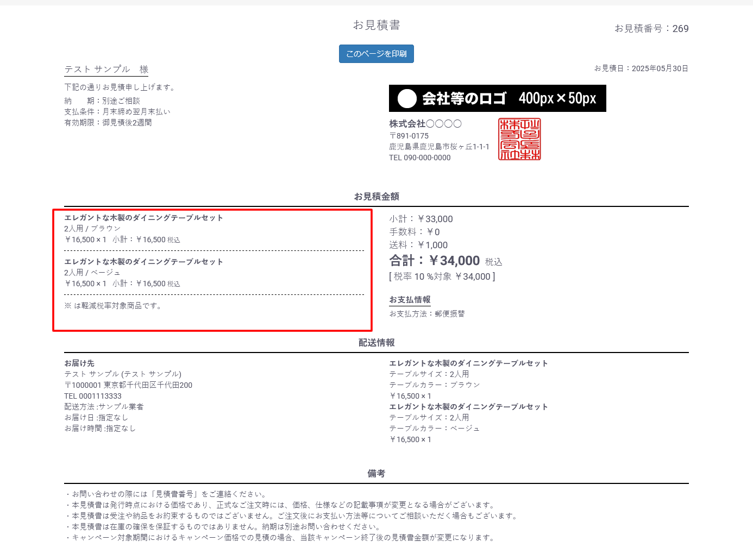Click variant text 2人用 / ブラウン

pyautogui.click(x=92, y=229)
